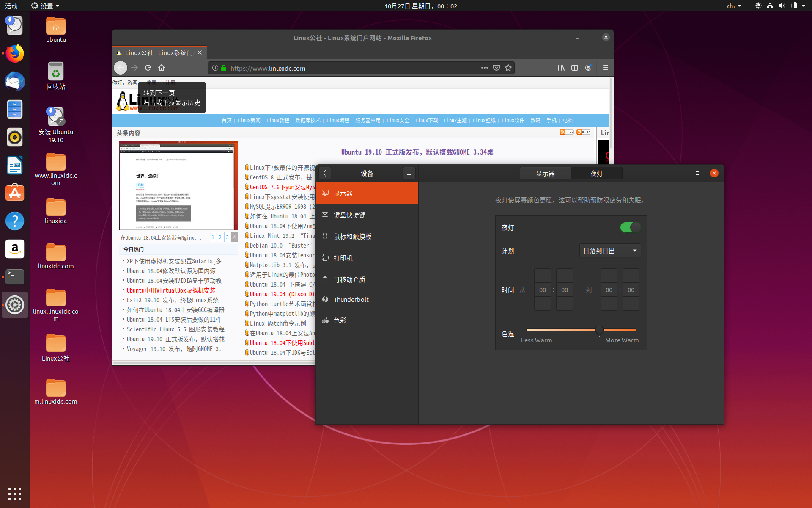Go to Firefox home page icon
The height and width of the screenshot is (508, 812).
162,68
